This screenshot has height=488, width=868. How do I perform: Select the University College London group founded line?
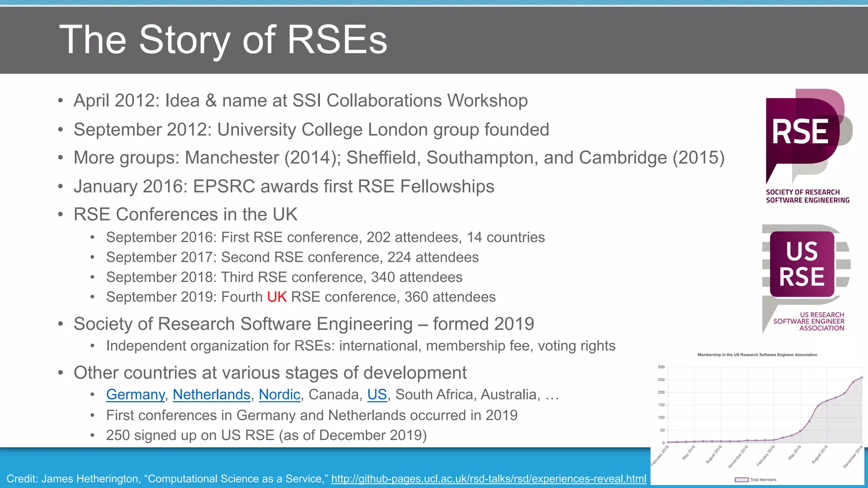point(311,130)
